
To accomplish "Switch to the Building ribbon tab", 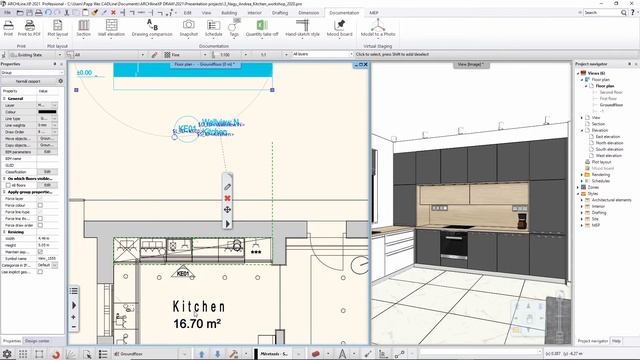I will tap(229, 13).
